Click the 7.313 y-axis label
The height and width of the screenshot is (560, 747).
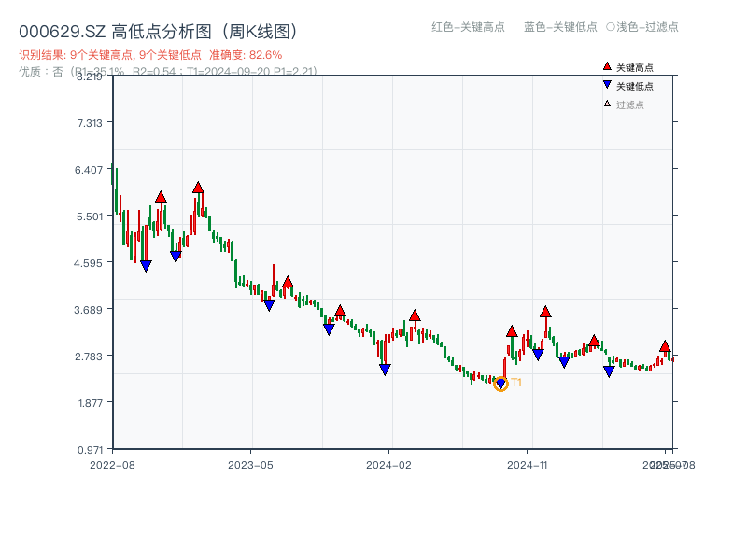coord(90,123)
